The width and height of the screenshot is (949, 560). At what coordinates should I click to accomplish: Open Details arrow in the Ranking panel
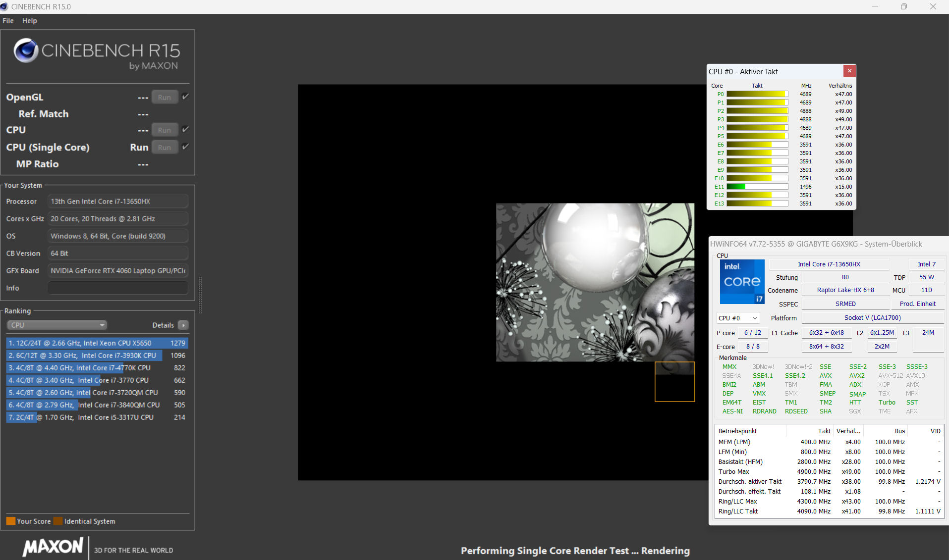tap(183, 325)
